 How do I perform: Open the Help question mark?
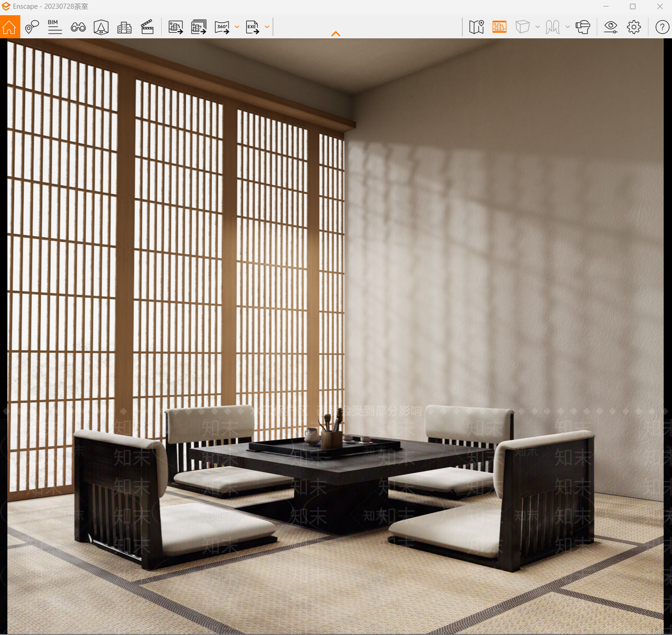point(662,27)
